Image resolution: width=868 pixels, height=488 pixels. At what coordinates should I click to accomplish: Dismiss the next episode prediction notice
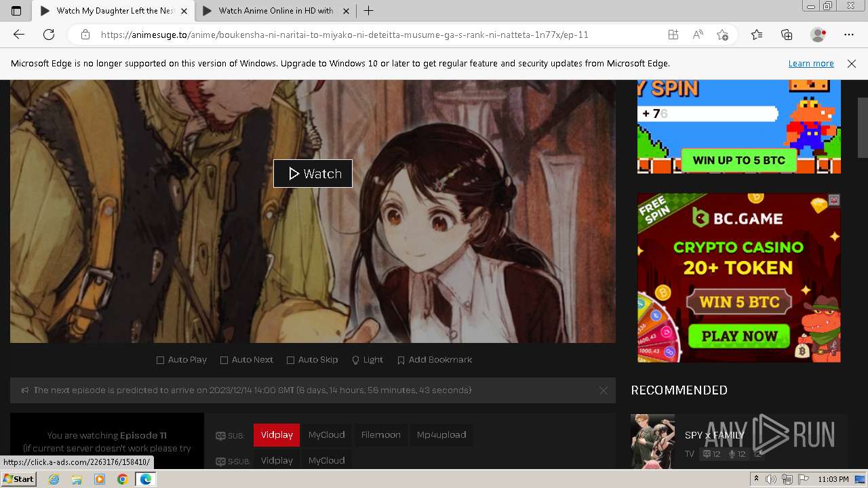603,390
